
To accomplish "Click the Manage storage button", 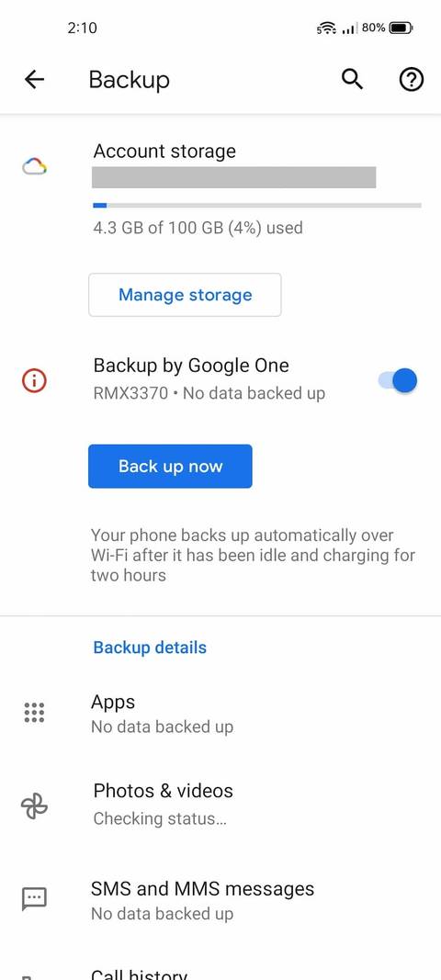I will click(185, 295).
